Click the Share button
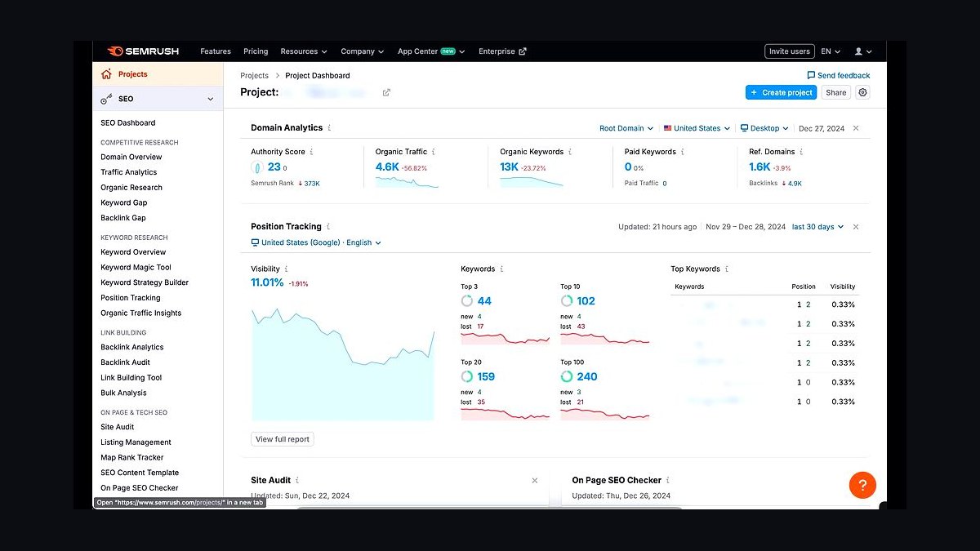The width and height of the screenshot is (980, 551). (835, 92)
